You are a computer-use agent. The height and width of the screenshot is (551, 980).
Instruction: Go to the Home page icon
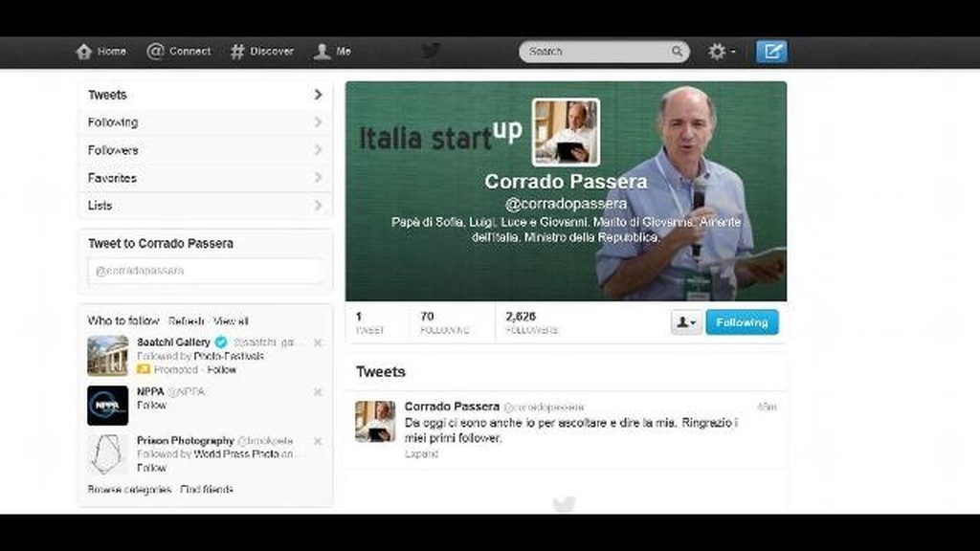coord(84,52)
